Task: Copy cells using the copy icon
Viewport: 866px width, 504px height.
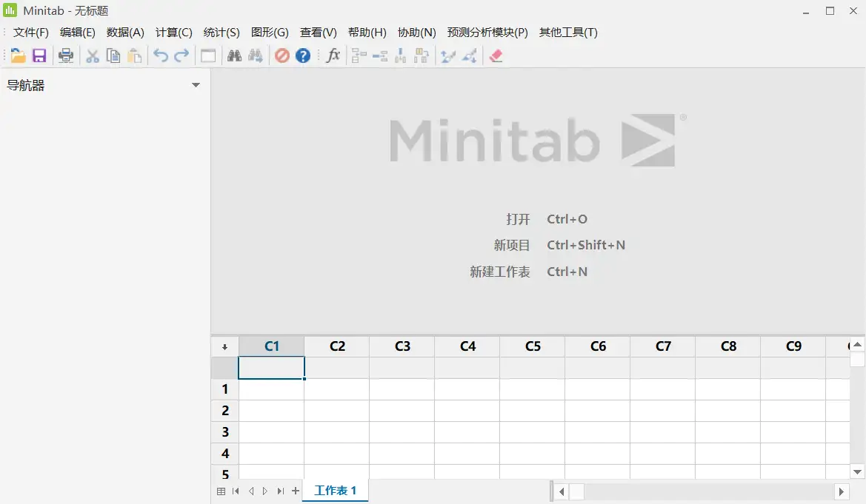Action: [x=113, y=56]
